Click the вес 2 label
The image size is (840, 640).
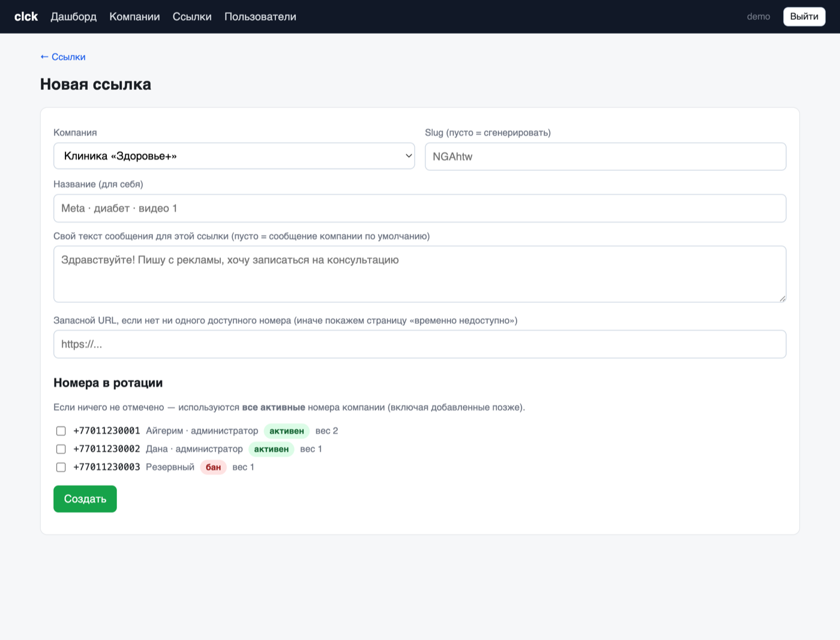click(327, 431)
